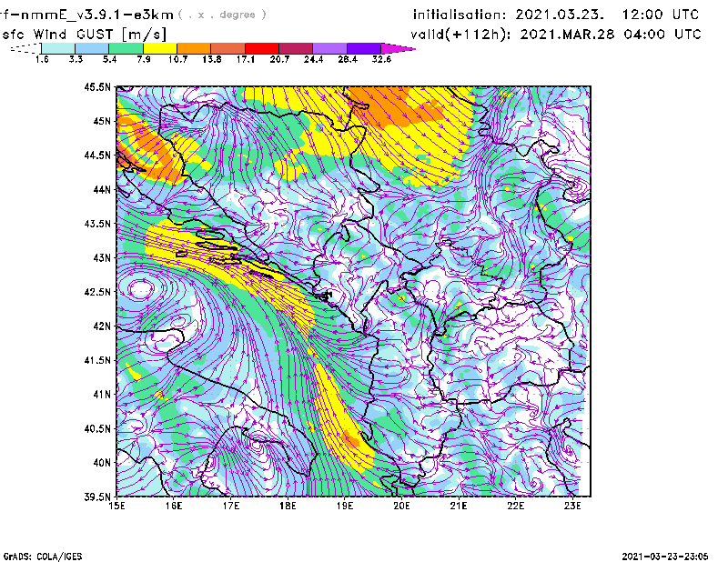Click the valid time 2021.MAR.28 text
Viewport: 728px width, 562px height.
pyautogui.click(x=567, y=35)
